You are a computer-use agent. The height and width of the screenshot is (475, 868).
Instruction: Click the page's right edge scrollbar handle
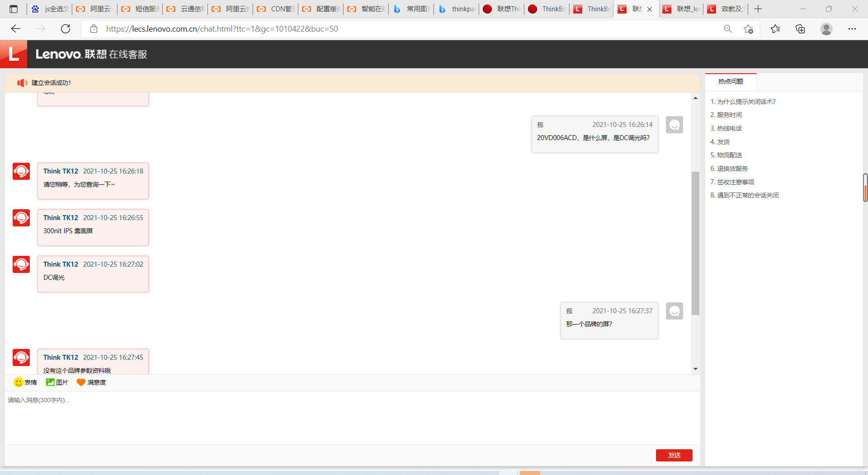point(865,187)
